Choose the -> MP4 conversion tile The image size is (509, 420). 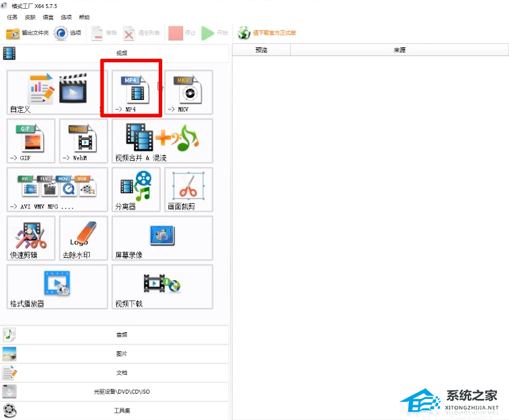click(136, 92)
